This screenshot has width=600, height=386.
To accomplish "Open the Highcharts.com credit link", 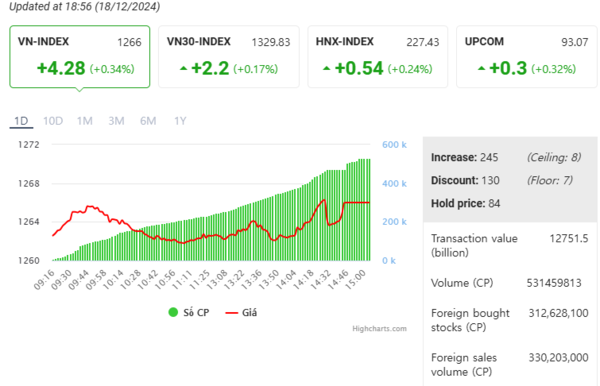I will pyautogui.click(x=380, y=329).
